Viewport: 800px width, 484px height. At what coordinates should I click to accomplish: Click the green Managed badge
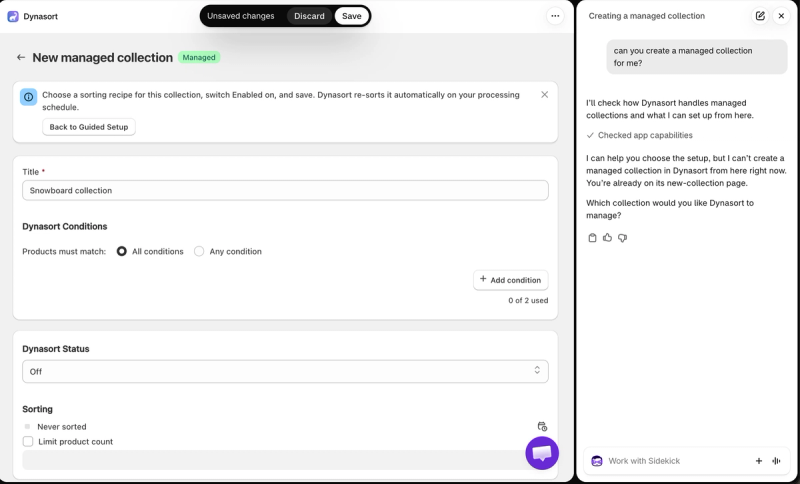[199, 58]
